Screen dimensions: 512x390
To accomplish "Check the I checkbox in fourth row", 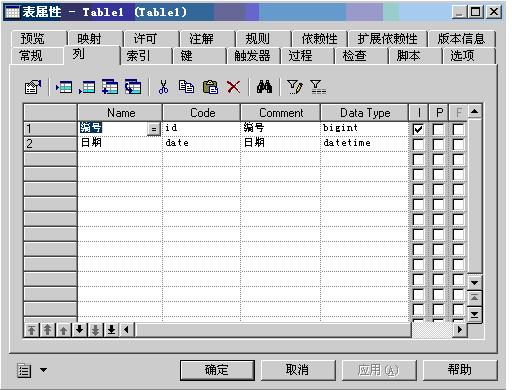I will click(x=418, y=174).
